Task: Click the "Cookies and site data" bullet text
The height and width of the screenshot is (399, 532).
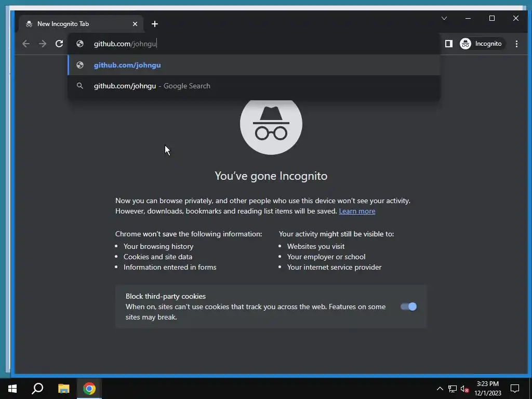Action: pos(158,257)
